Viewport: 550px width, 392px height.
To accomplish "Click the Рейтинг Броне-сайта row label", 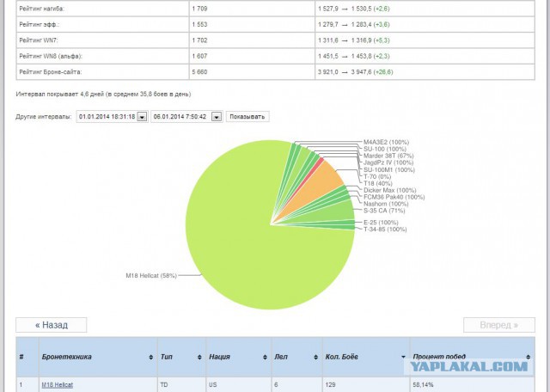I will [51, 72].
